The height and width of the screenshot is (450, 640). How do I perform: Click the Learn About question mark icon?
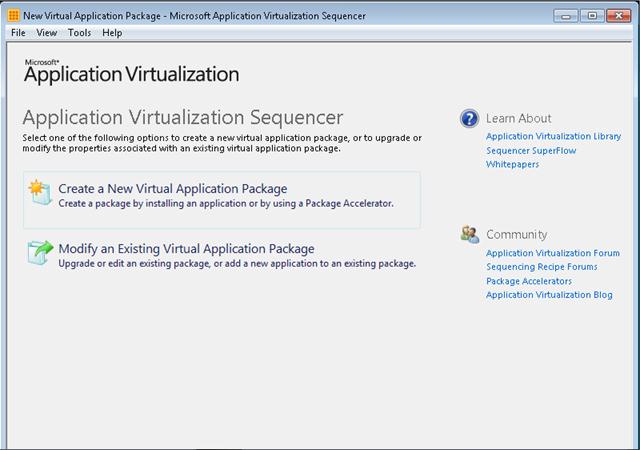tap(469, 119)
